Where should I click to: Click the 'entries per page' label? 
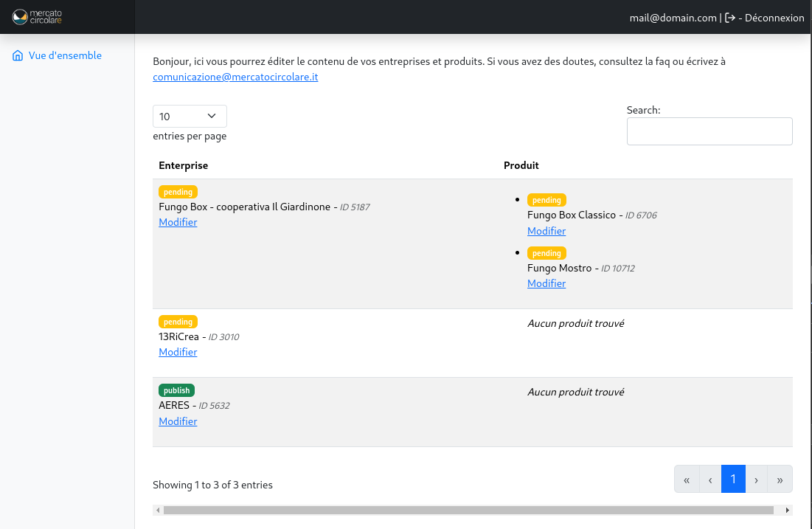click(190, 136)
